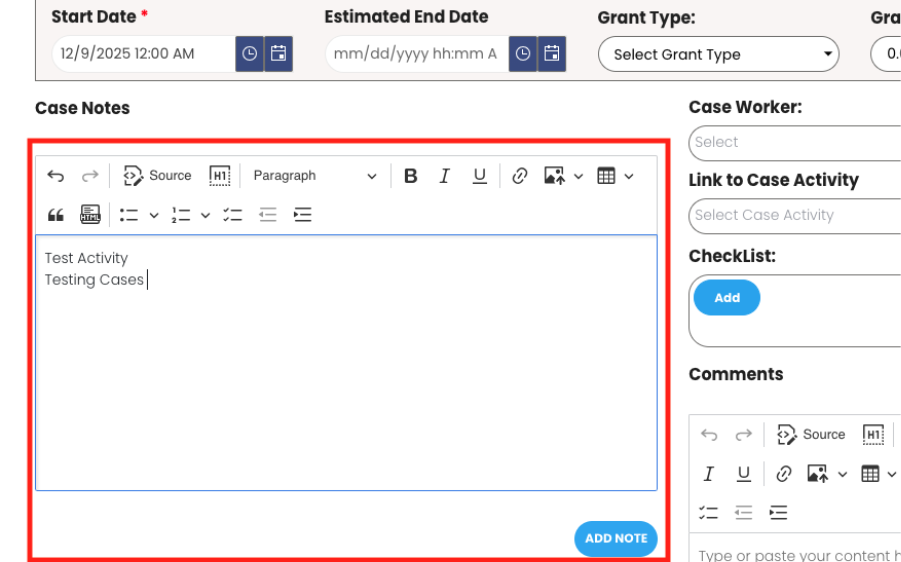Open the Paragraph heading dropdown
Image resolution: width=901 pixels, height=562 pixels.
click(x=314, y=176)
